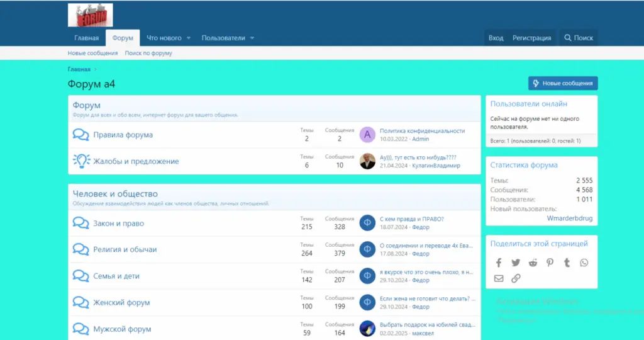The image size is (644, 340).
Task: Expand the Пользователи dropdown arrow
Action: point(252,38)
